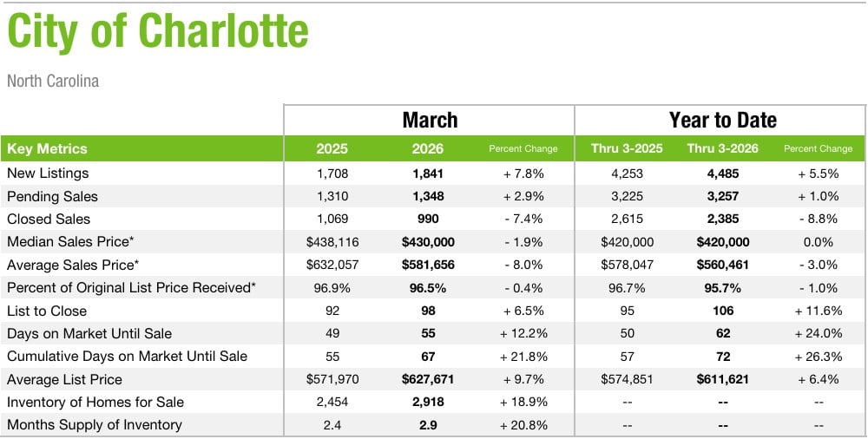The image size is (868, 439).
Task: Click the Months Supply of Inventory label
Action: point(95,425)
